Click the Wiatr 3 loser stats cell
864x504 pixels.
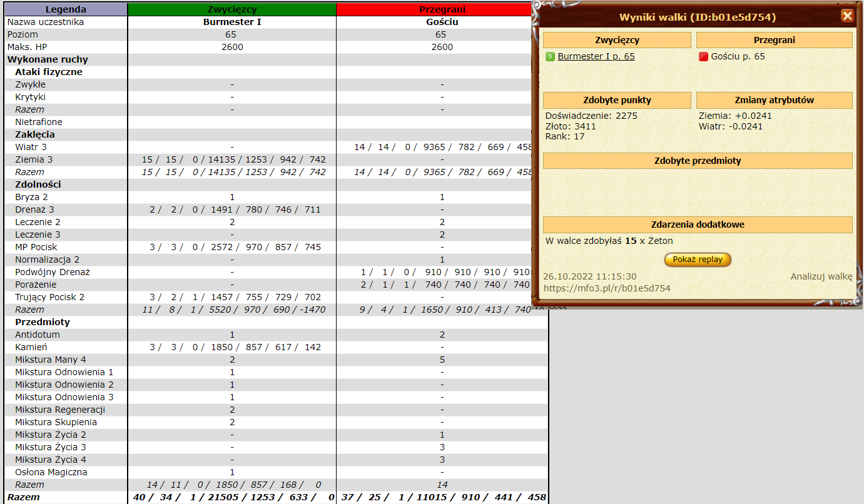[442, 147]
